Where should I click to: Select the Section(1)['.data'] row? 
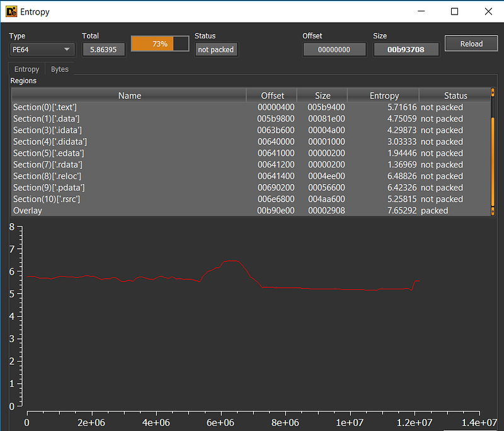[251, 119]
